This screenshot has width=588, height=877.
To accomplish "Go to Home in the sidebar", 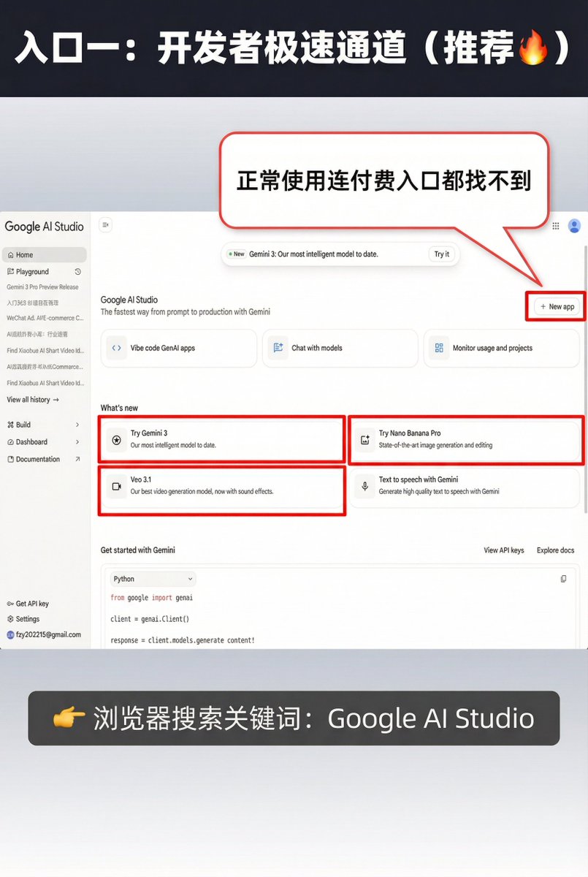I will tap(45, 255).
